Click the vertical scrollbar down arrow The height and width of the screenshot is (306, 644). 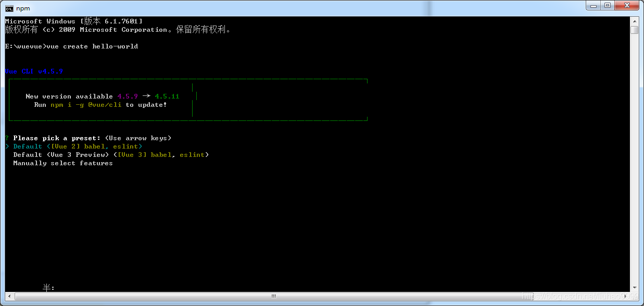click(634, 287)
